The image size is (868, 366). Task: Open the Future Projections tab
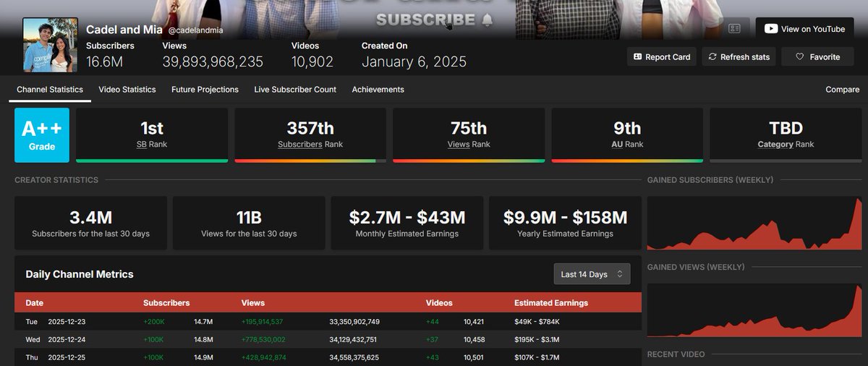(205, 90)
